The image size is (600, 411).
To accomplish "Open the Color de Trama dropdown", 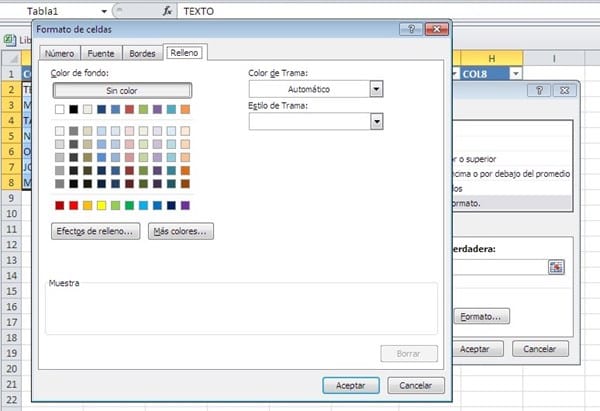I will [377, 89].
